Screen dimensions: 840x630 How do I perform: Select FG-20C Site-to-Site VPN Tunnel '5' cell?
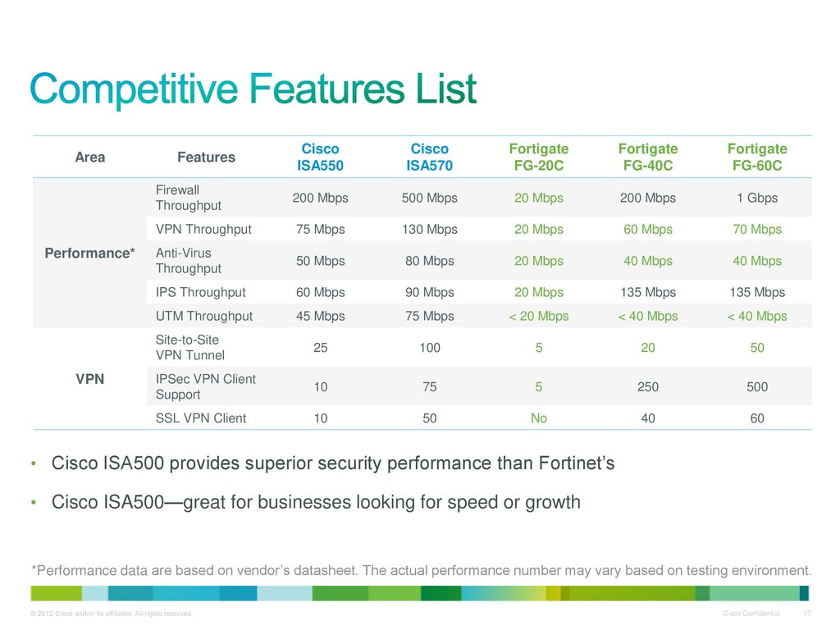point(539,348)
